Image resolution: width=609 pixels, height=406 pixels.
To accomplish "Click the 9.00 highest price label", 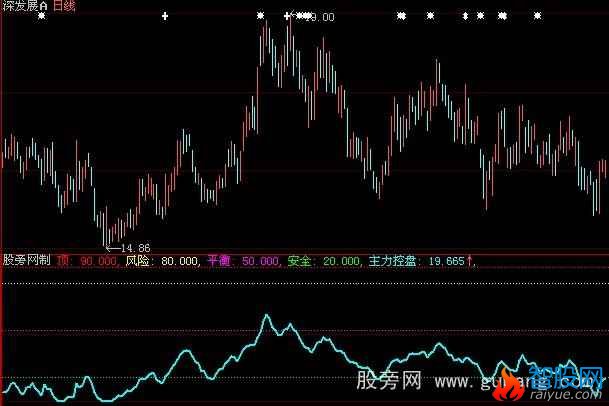I will (x=322, y=17).
